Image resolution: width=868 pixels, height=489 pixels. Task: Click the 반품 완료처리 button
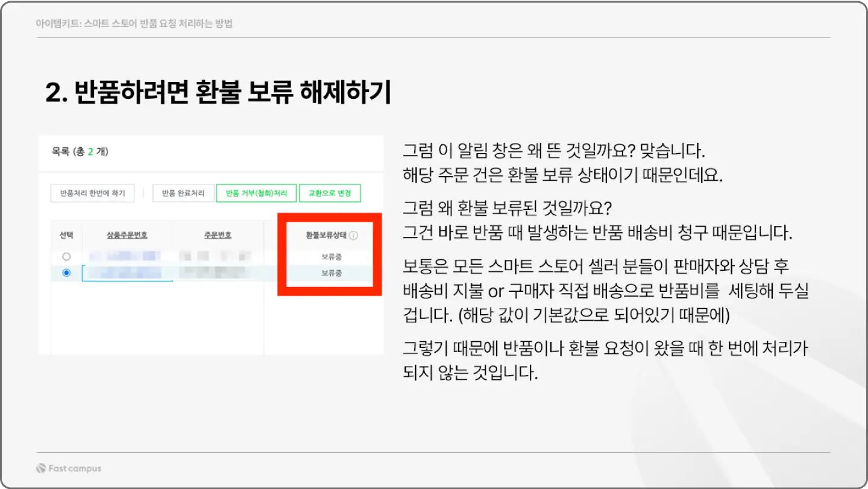183,194
